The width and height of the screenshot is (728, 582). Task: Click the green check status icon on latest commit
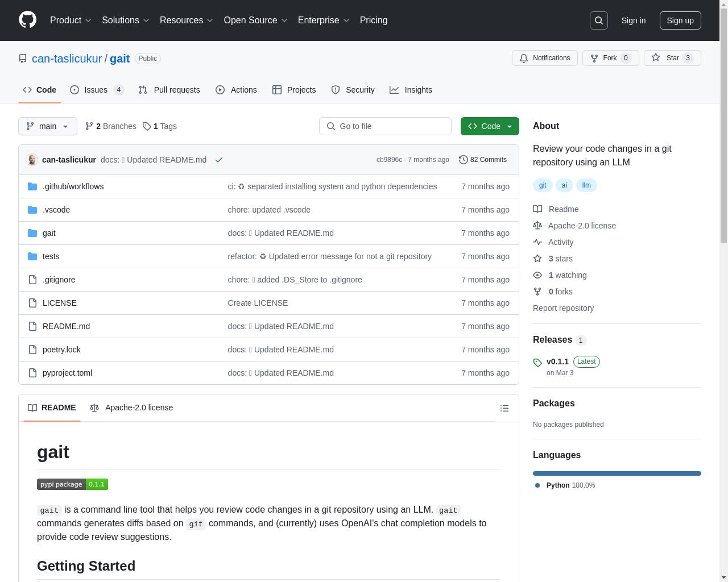(x=218, y=160)
